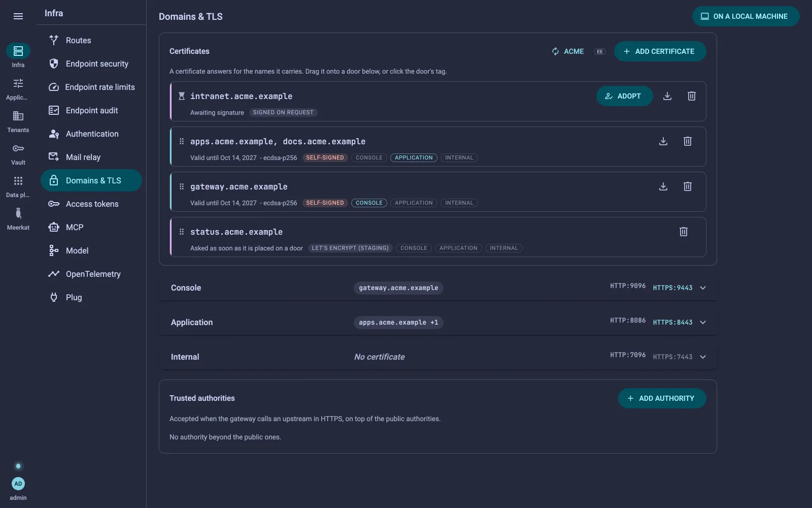Toggle APPLICATION tag on gateway.acme.example certificate
The height and width of the screenshot is (508, 812).
click(x=414, y=203)
